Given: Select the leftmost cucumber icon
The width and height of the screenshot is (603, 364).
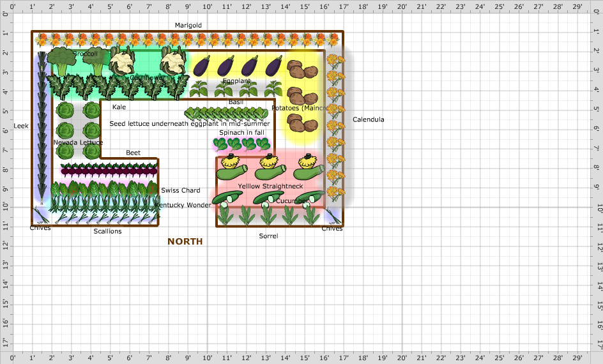Looking at the screenshot, I should 227,199.
